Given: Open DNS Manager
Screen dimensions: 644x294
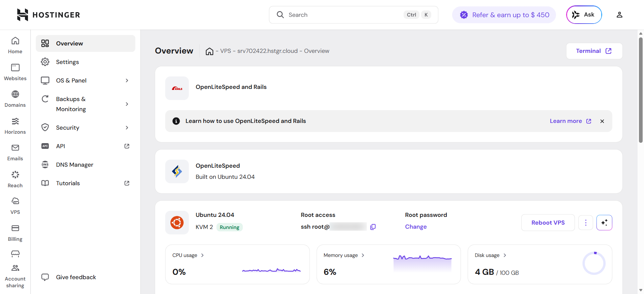Looking at the screenshot, I should [85, 165].
